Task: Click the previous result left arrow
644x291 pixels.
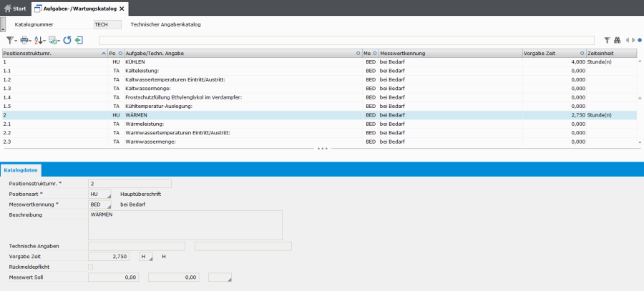Action: click(x=627, y=40)
